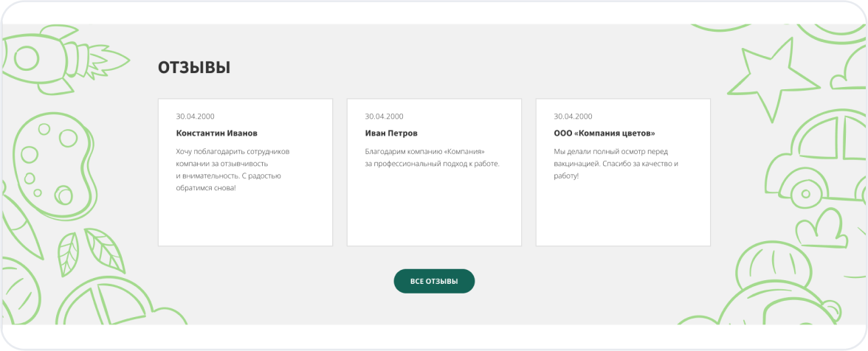Click the date on Константин Иванов's review
The image size is (868, 351).
coord(196,117)
